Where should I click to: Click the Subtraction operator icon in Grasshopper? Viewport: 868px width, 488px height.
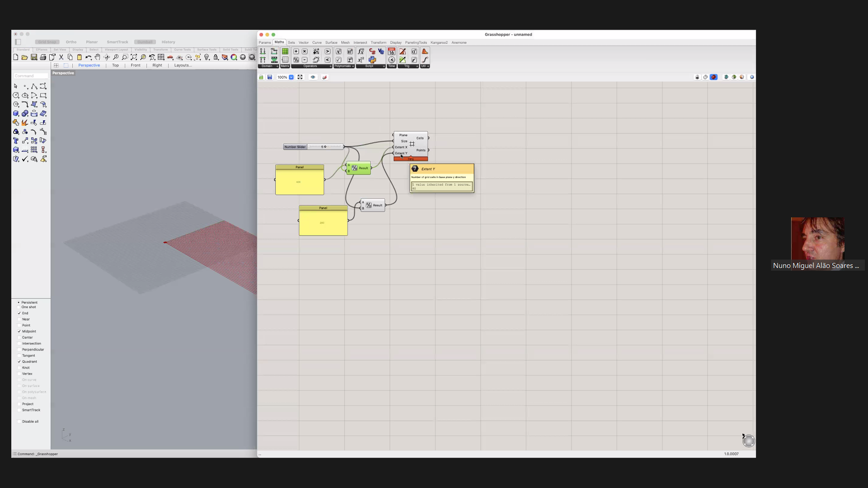click(305, 60)
